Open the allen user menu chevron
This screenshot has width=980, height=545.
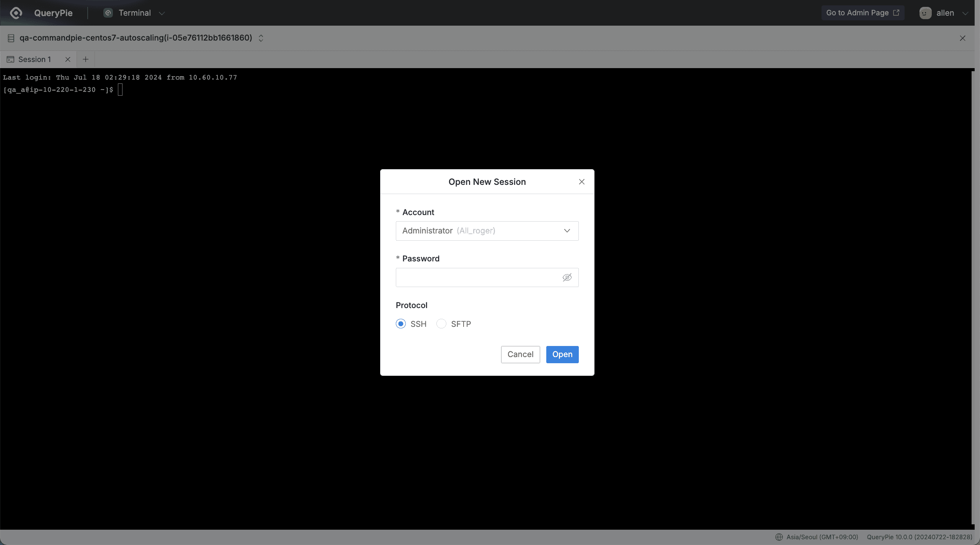[965, 13]
